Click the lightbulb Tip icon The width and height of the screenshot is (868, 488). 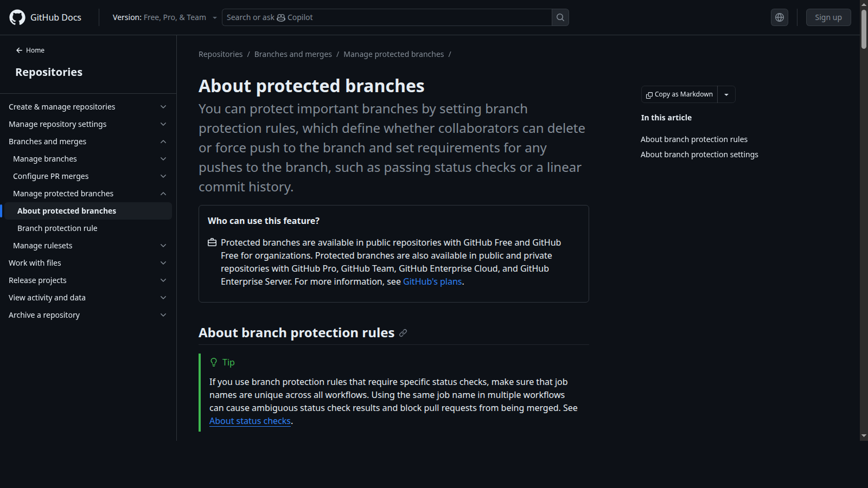[214, 362]
